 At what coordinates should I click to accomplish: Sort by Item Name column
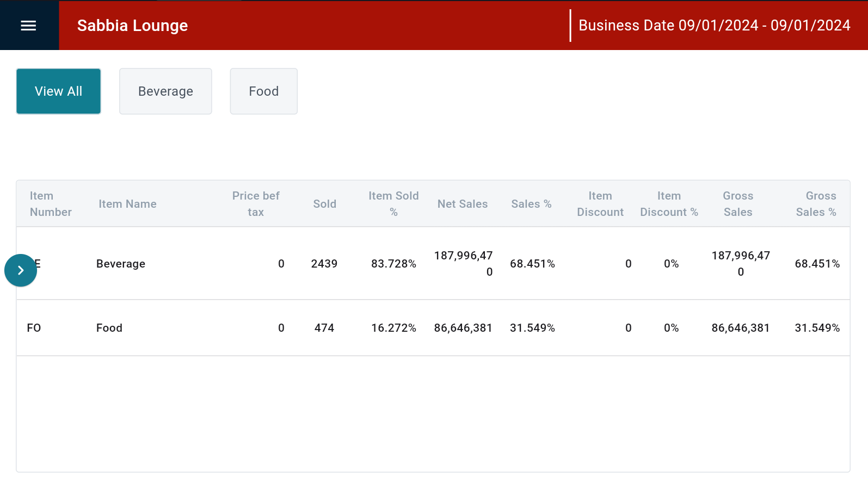(x=127, y=204)
